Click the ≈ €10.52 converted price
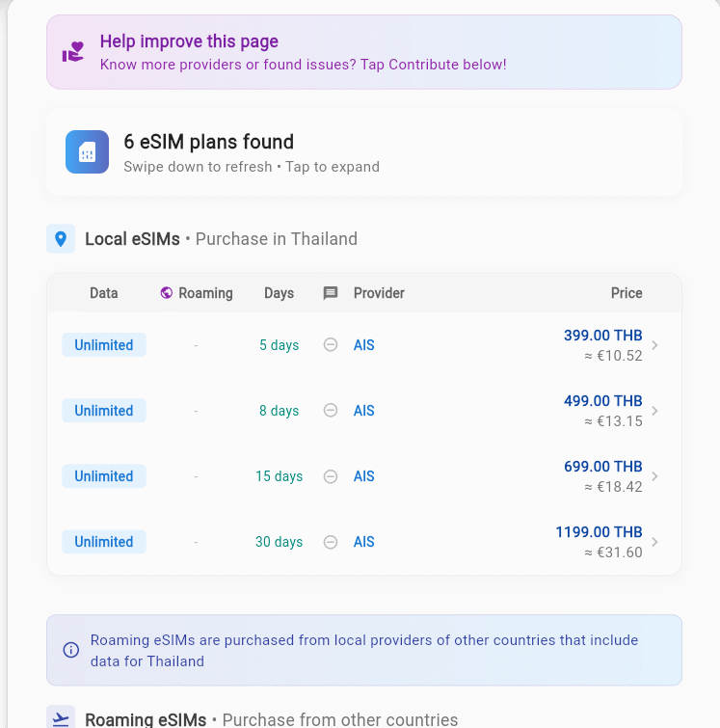Image resolution: width=720 pixels, height=728 pixels. tap(613, 356)
